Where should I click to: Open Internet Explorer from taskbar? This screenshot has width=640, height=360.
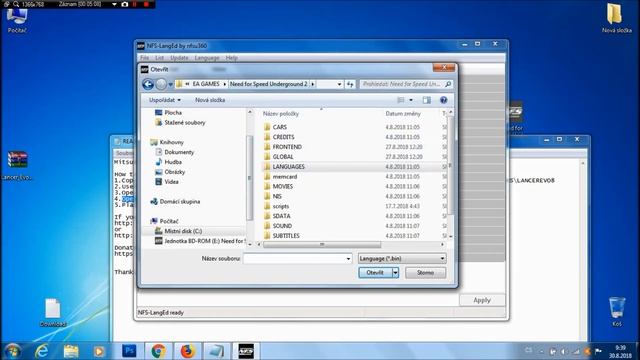(42, 351)
